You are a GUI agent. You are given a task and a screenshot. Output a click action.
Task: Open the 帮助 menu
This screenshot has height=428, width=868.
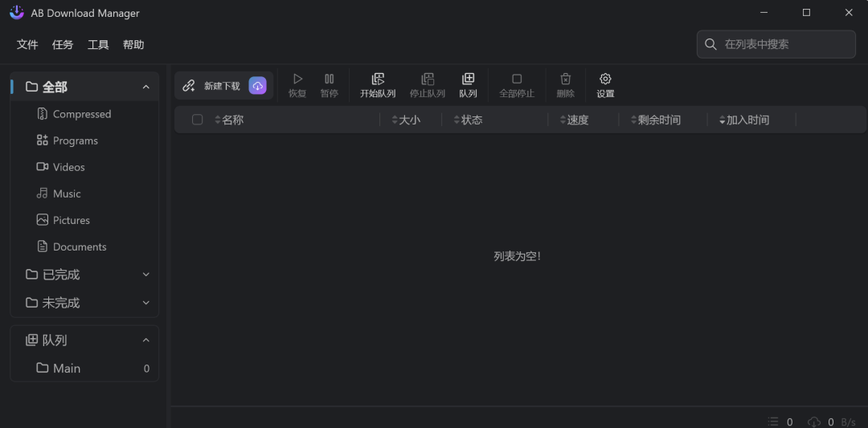(x=133, y=45)
